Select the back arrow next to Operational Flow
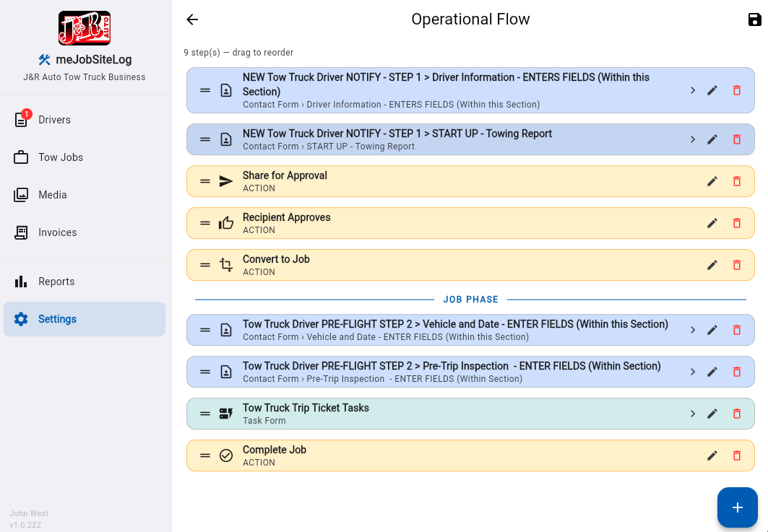Screen dimensions: 768x532 [x=191, y=19]
